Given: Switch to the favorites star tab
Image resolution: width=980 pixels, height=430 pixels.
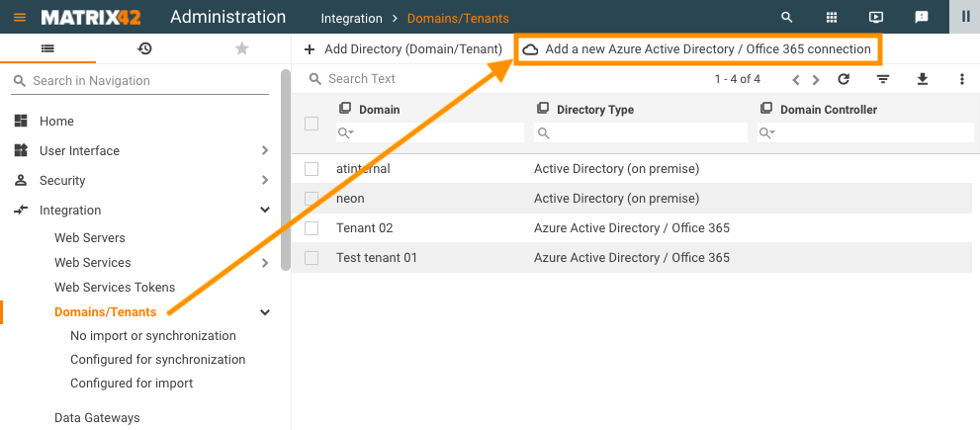Looking at the screenshot, I should point(242,48).
